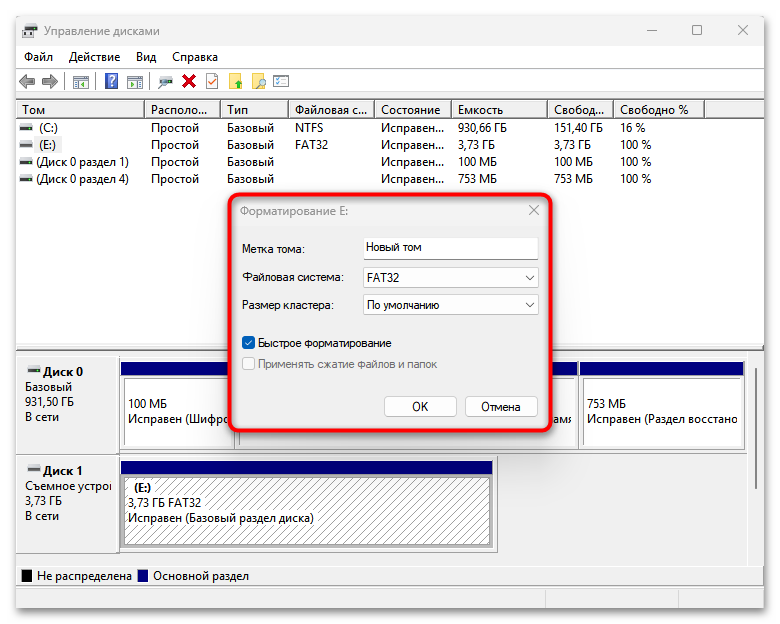Click Применять сжатие файлов и папок checkbox

(248, 364)
